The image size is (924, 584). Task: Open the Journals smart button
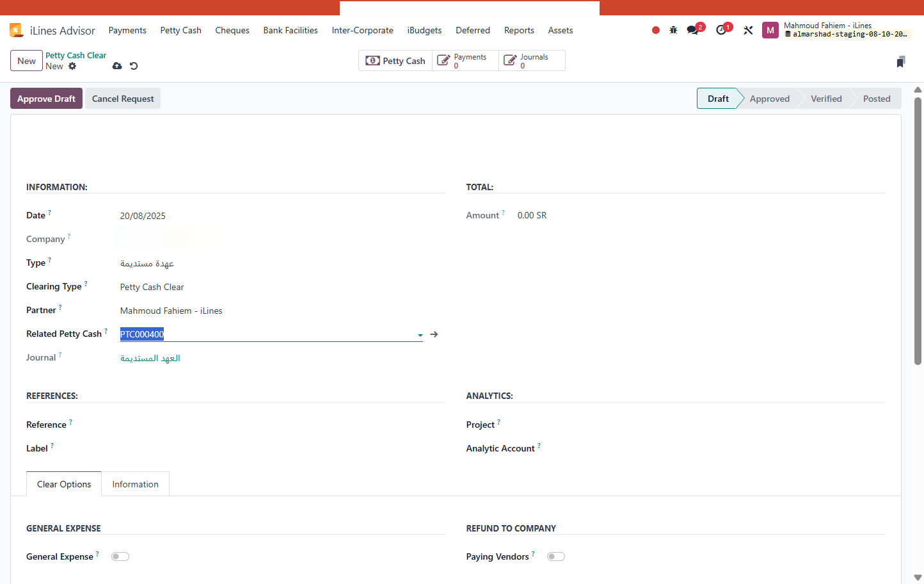pos(532,61)
